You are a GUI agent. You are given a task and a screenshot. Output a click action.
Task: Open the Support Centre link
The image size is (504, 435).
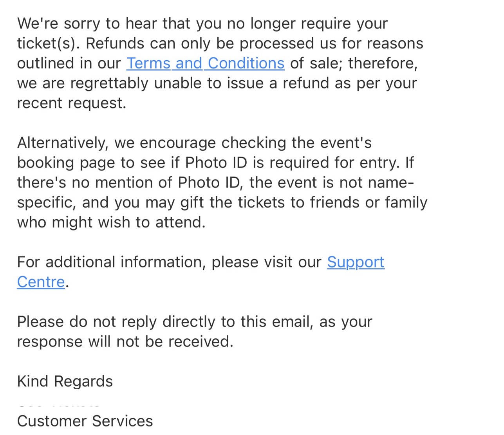(355, 262)
